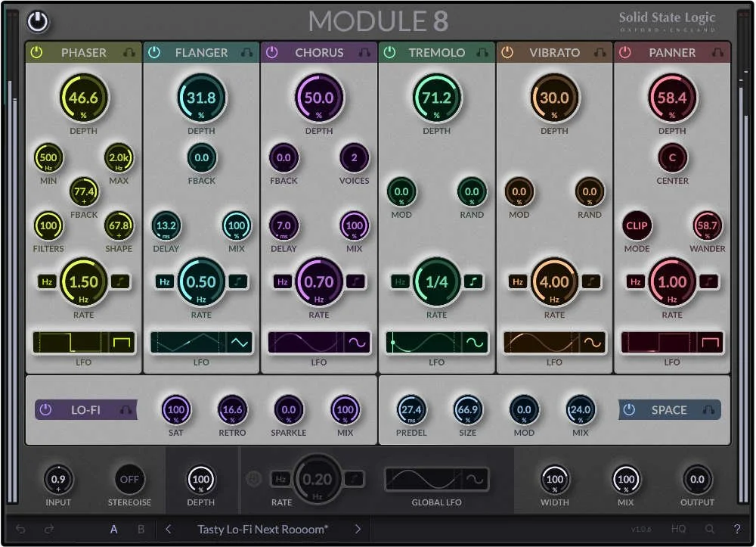Click the Space Size 66.9 knob
This screenshot has height=547, width=756.
point(468,409)
